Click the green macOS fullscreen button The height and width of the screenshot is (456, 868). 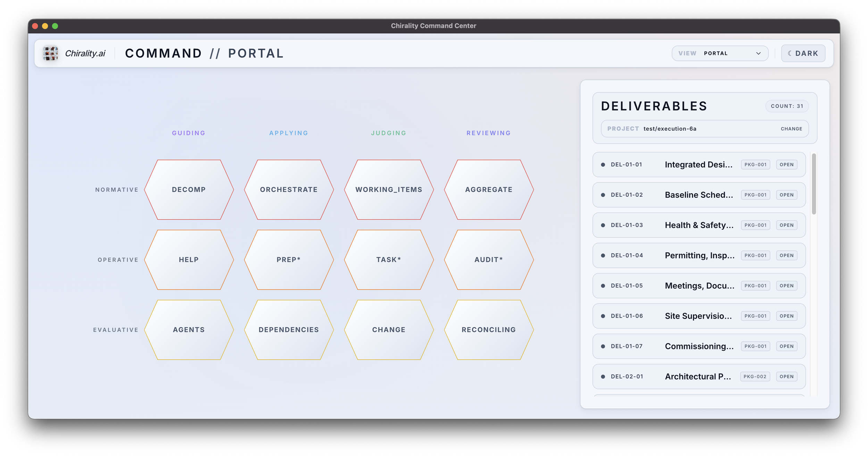pyautogui.click(x=55, y=26)
